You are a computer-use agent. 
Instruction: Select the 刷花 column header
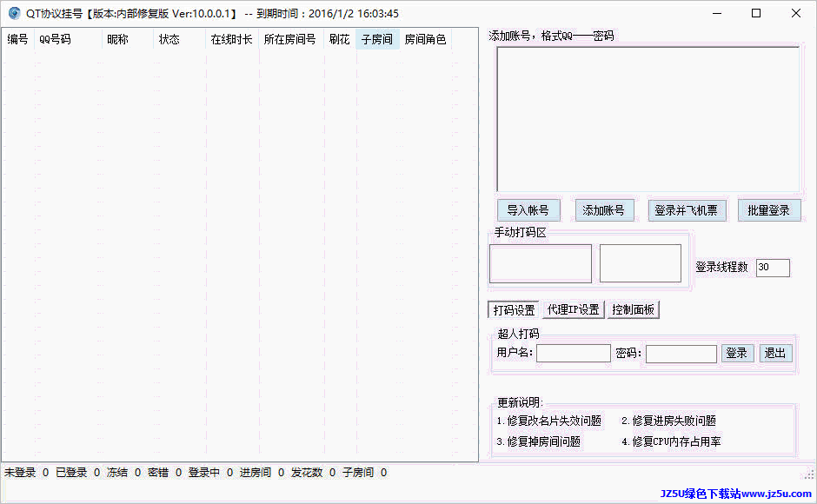[x=340, y=39]
